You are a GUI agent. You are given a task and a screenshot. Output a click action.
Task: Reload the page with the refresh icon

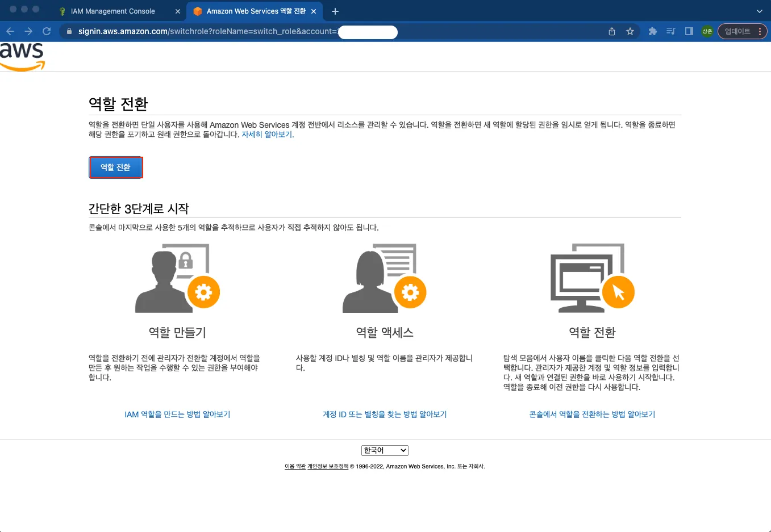tap(47, 31)
